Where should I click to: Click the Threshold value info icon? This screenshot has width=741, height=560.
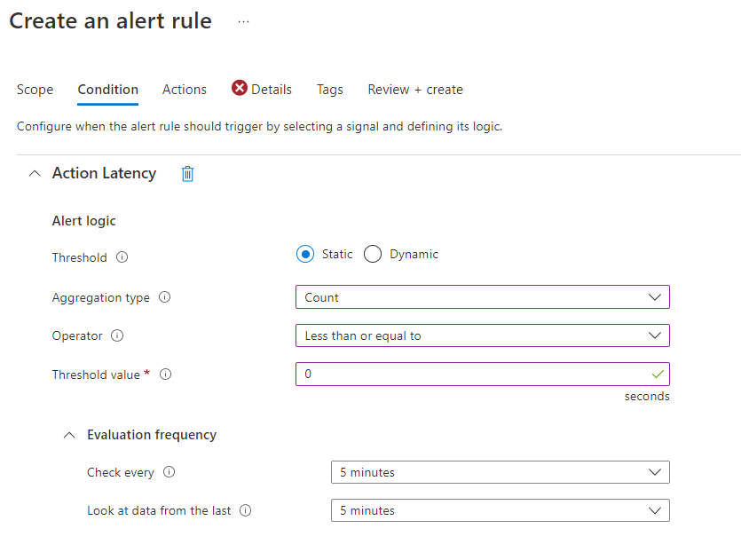coord(166,375)
